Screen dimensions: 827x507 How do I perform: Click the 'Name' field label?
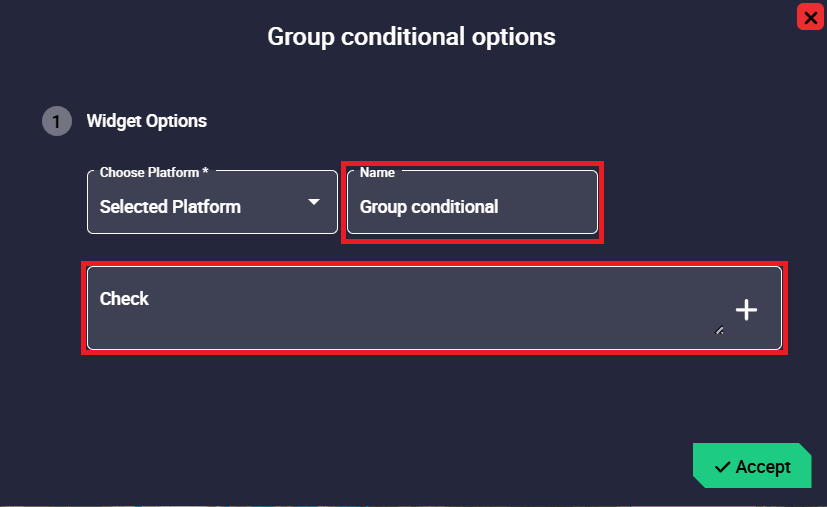click(377, 172)
